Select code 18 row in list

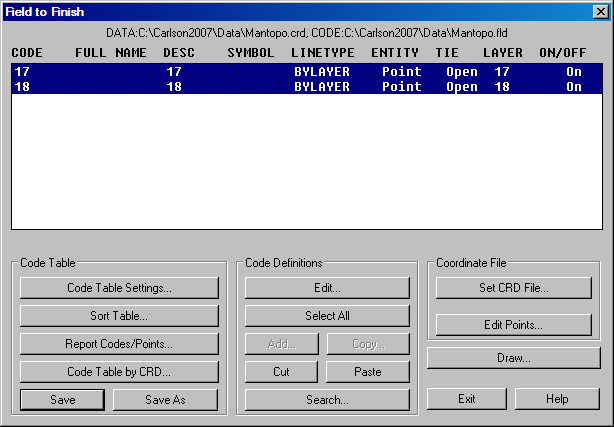(300, 87)
